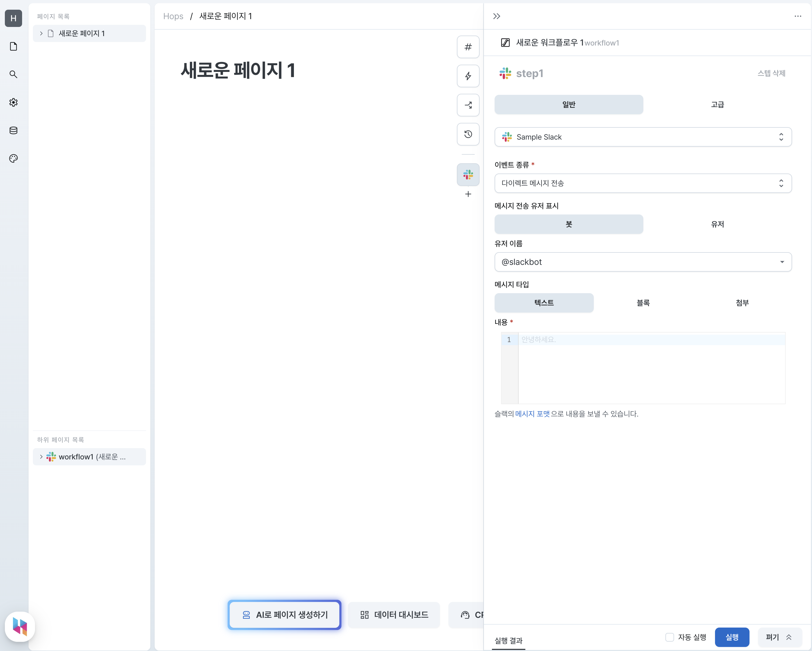Select the 봇 sender option
The height and width of the screenshot is (651, 812).
[569, 224]
